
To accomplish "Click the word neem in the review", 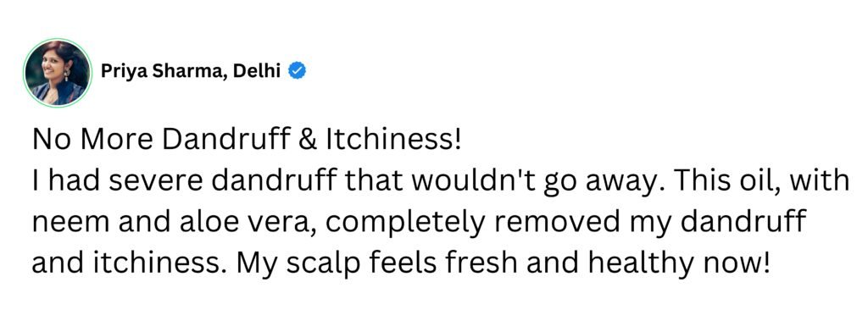I will tap(63, 223).
